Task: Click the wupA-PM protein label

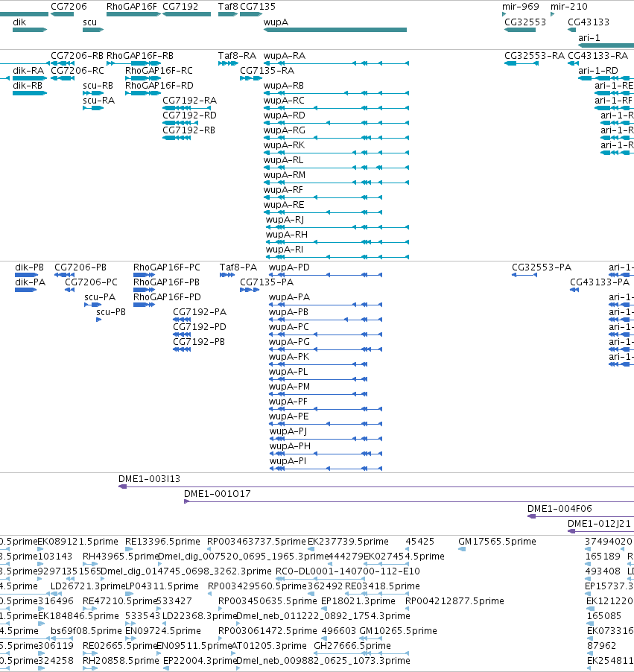Action: (289, 387)
